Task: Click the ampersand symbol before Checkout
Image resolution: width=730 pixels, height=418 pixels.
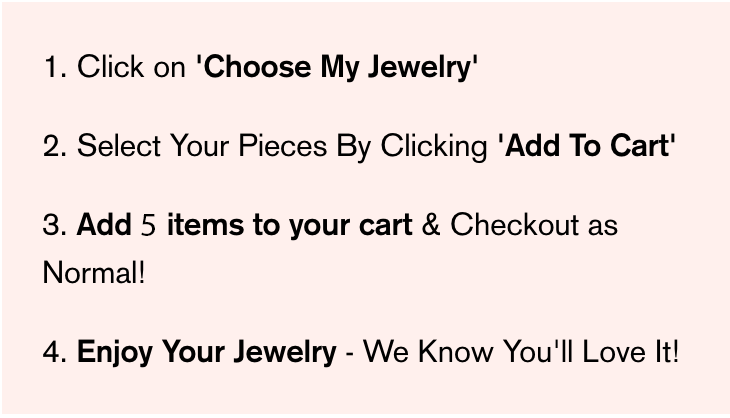Action: click(x=431, y=225)
